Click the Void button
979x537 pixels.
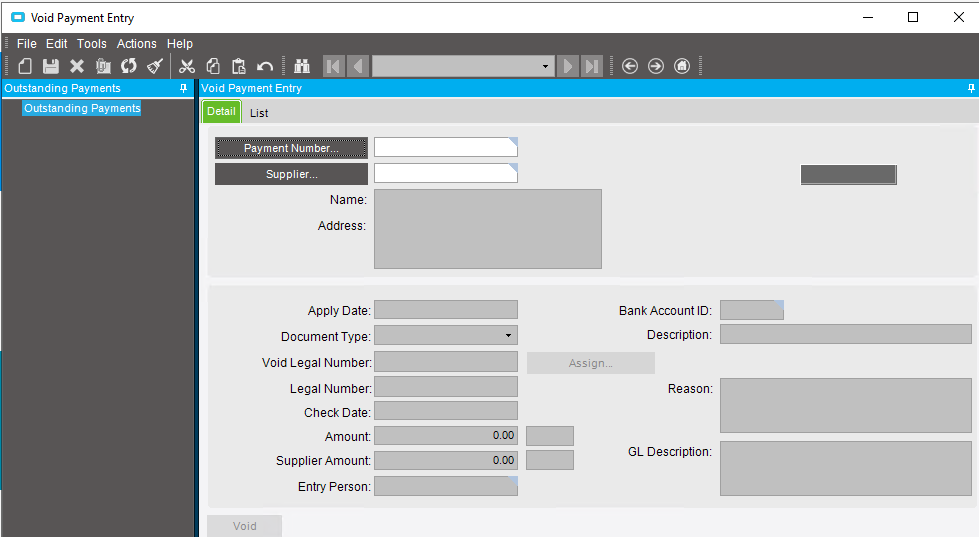click(245, 526)
